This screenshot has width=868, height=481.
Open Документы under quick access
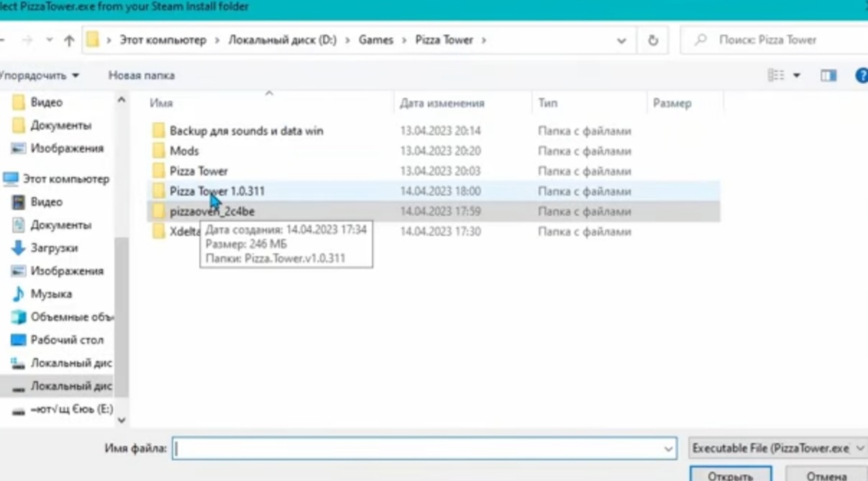pyautogui.click(x=60, y=125)
